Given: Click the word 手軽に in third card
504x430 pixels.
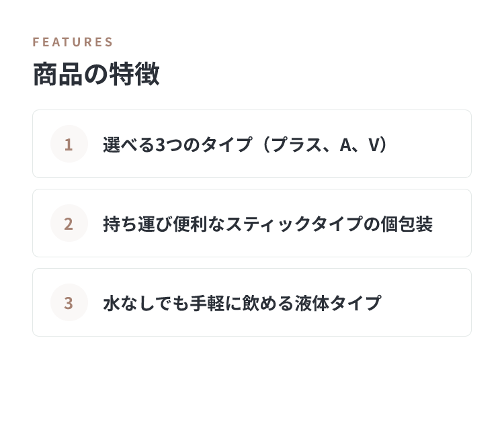Looking at the screenshot, I should [x=215, y=303].
